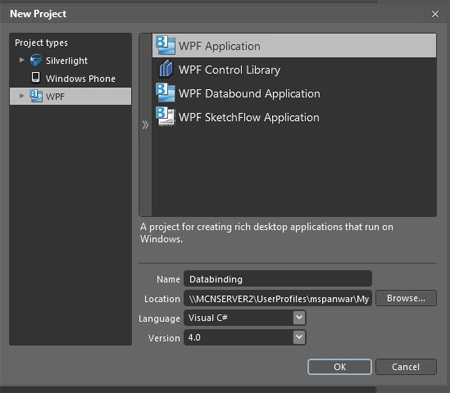Click the WPF SketchFlow Application icon

click(165, 117)
